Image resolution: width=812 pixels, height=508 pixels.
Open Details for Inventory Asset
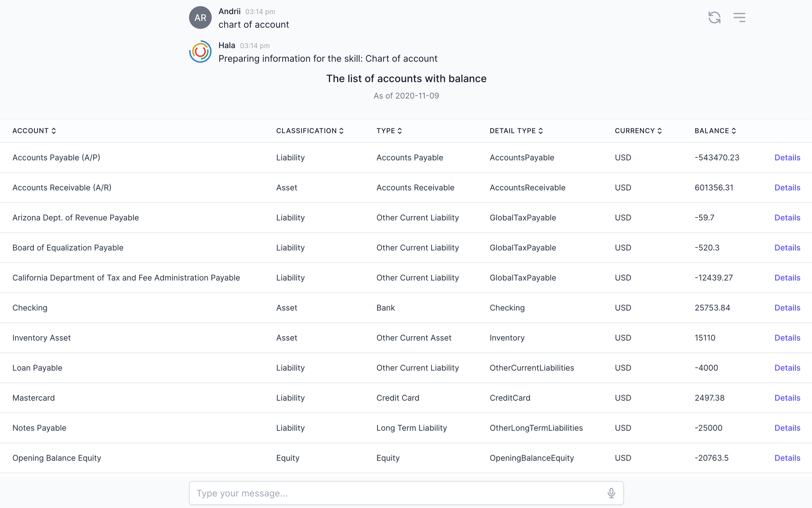787,338
